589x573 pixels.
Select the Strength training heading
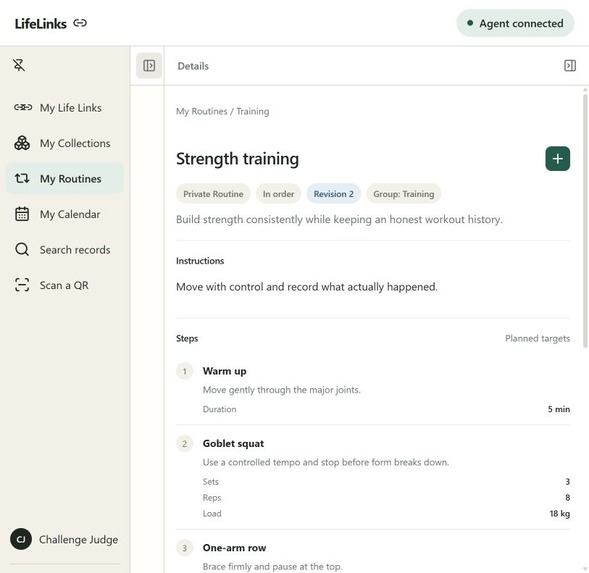tap(237, 159)
